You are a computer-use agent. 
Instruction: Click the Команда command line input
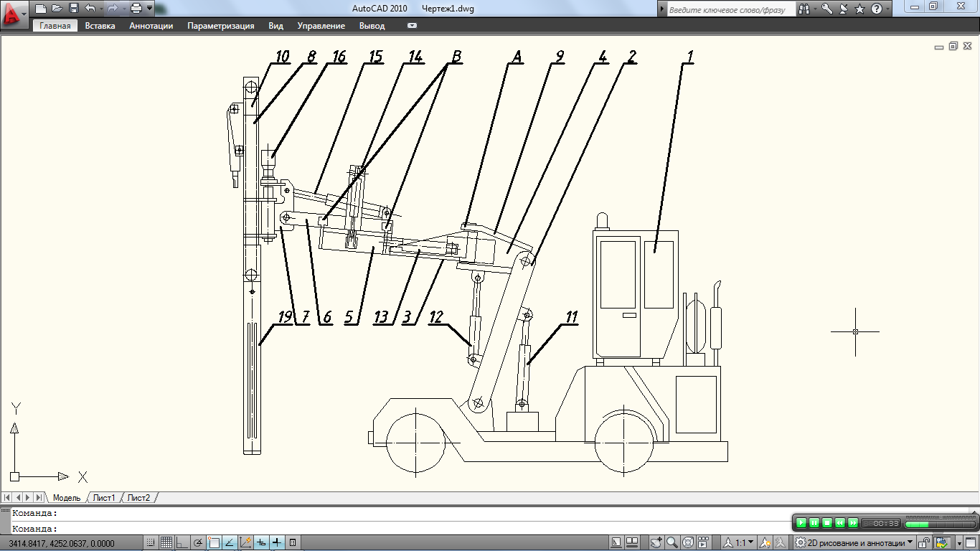point(490,529)
